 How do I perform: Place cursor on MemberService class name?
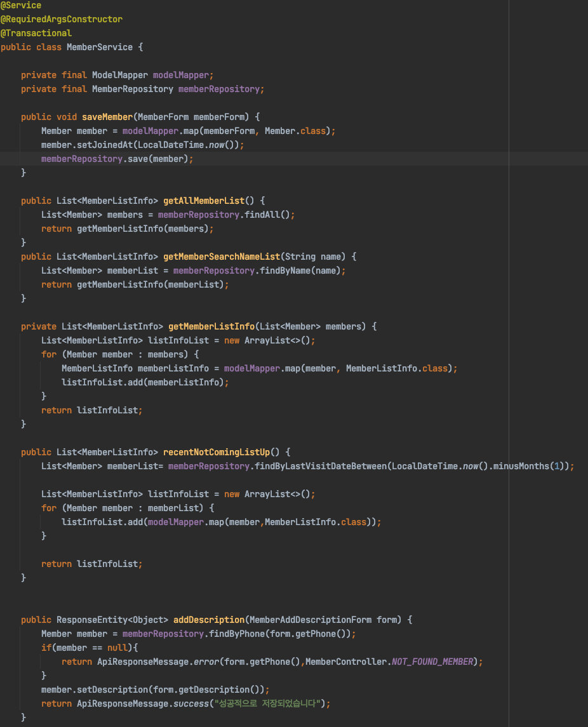[x=100, y=47]
